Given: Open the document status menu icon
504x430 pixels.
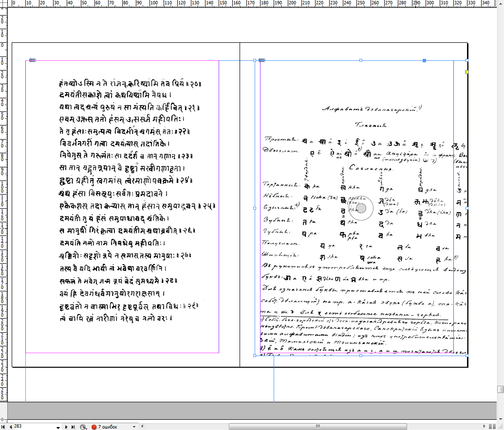Looking at the screenshot, I should coord(83,427).
